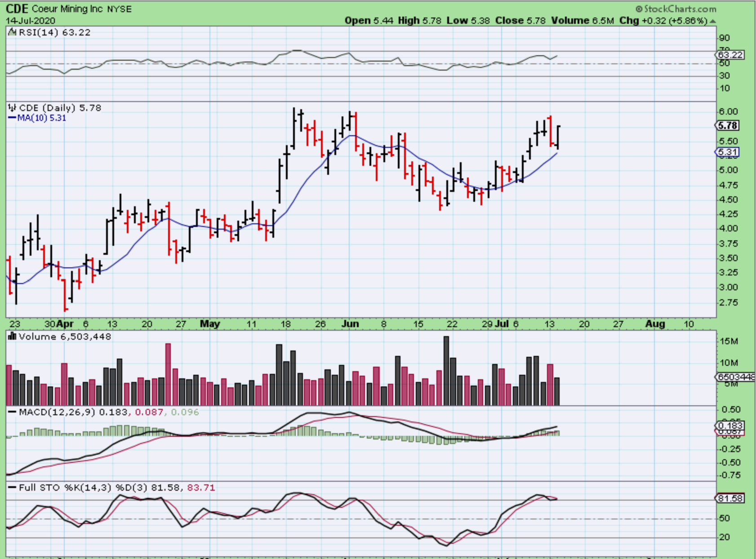Click the 6503448 volume tag on right axis
756x559 pixels.
[736, 377]
